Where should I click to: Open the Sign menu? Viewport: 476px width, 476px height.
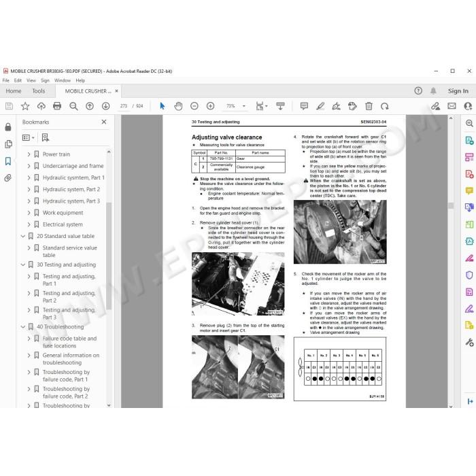45,80
